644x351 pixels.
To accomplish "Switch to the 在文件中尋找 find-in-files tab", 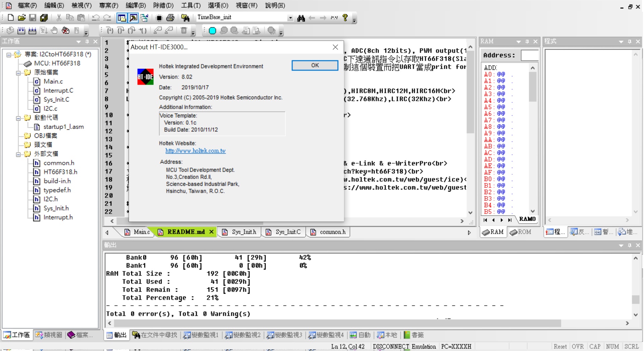I will 155,335.
